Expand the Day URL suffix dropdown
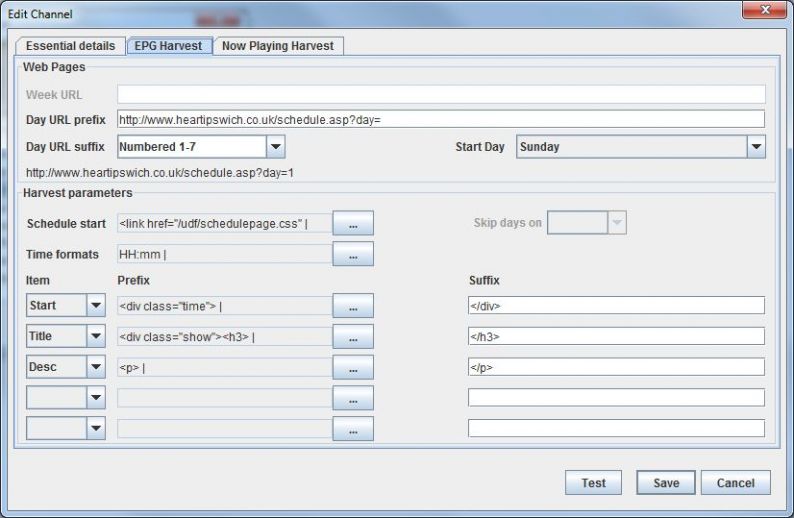The width and height of the screenshot is (794, 518). tap(276, 148)
